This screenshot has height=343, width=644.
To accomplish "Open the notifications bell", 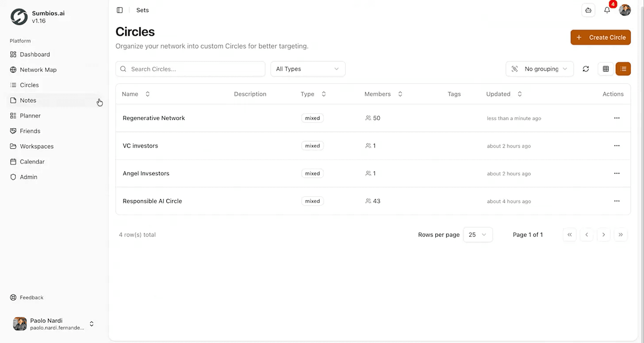I will point(607,10).
